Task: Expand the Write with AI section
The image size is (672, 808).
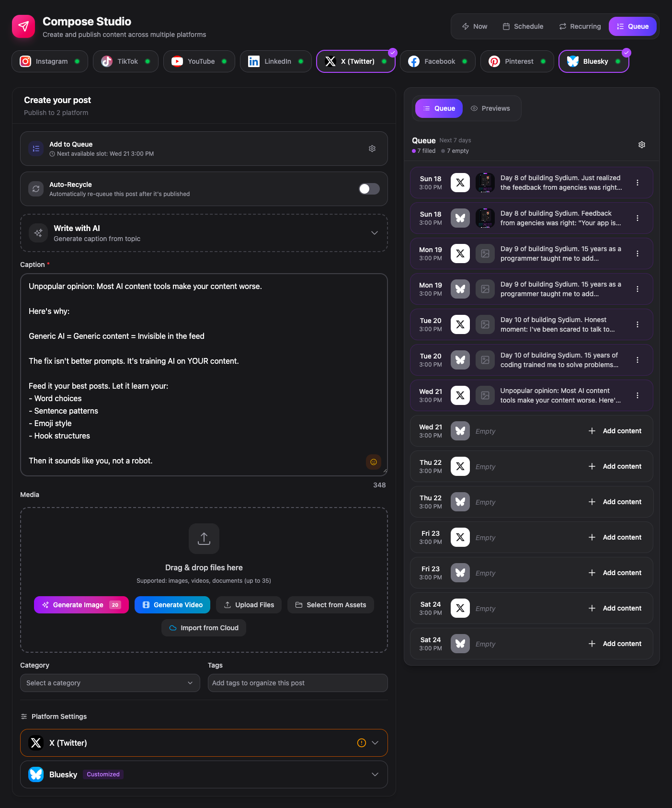Action: (374, 232)
